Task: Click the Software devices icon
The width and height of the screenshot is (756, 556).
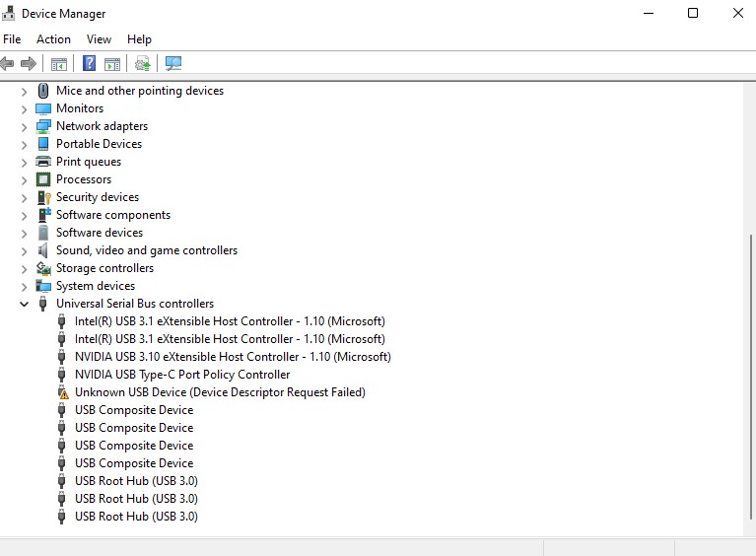Action: 43,233
